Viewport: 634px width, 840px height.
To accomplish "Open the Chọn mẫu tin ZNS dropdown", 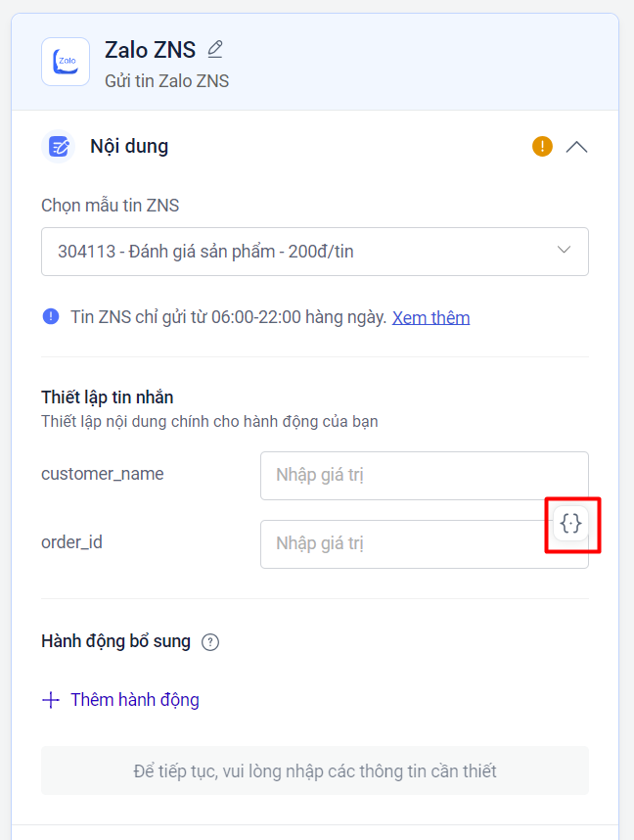I will click(x=294, y=252).
